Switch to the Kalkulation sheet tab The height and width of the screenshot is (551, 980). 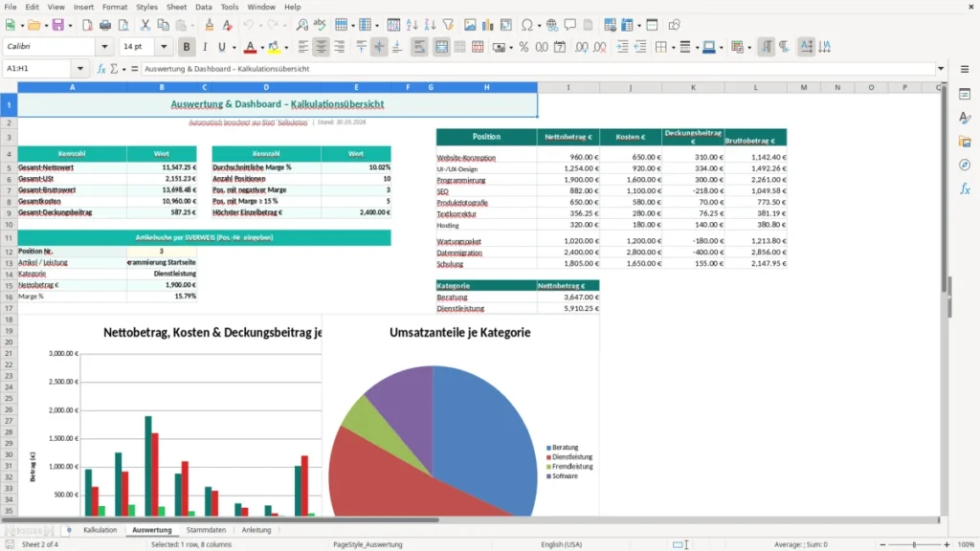click(x=100, y=530)
